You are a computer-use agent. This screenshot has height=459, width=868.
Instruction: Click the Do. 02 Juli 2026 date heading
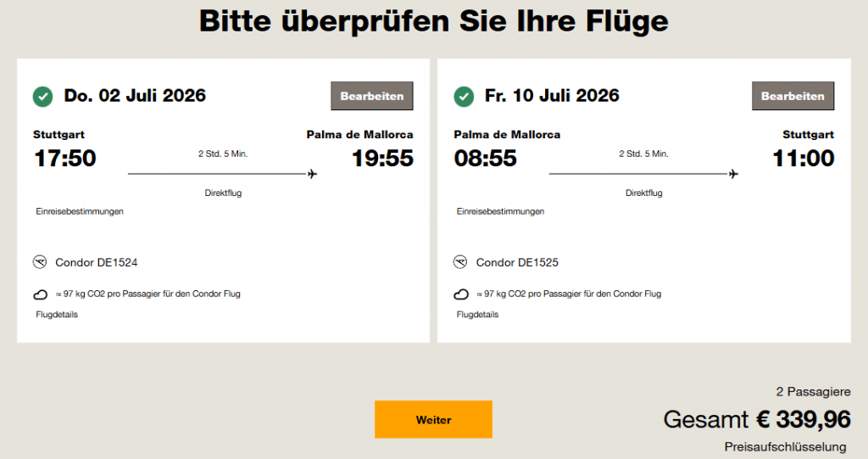coord(135,95)
